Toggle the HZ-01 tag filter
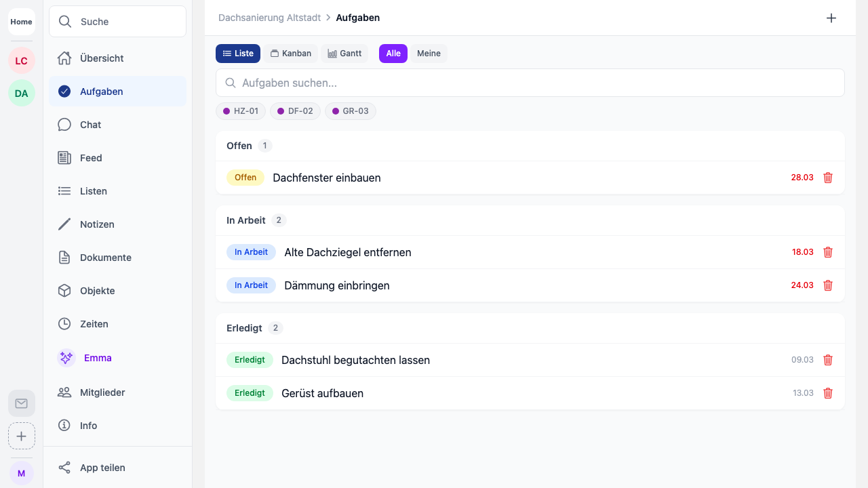 pyautogui.click(x=241, y=110)
